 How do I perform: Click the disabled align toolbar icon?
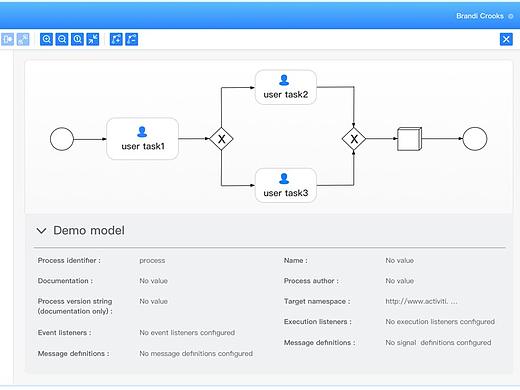[x=7, y=39]
